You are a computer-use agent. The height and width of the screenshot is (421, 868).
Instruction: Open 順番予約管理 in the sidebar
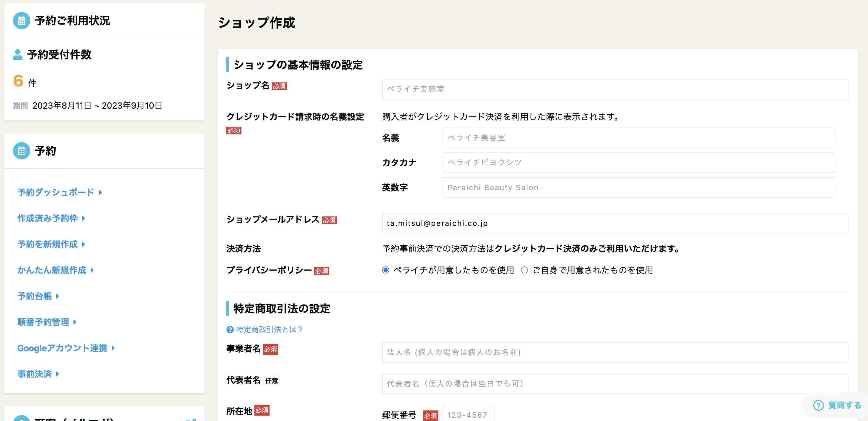[43, 322]
